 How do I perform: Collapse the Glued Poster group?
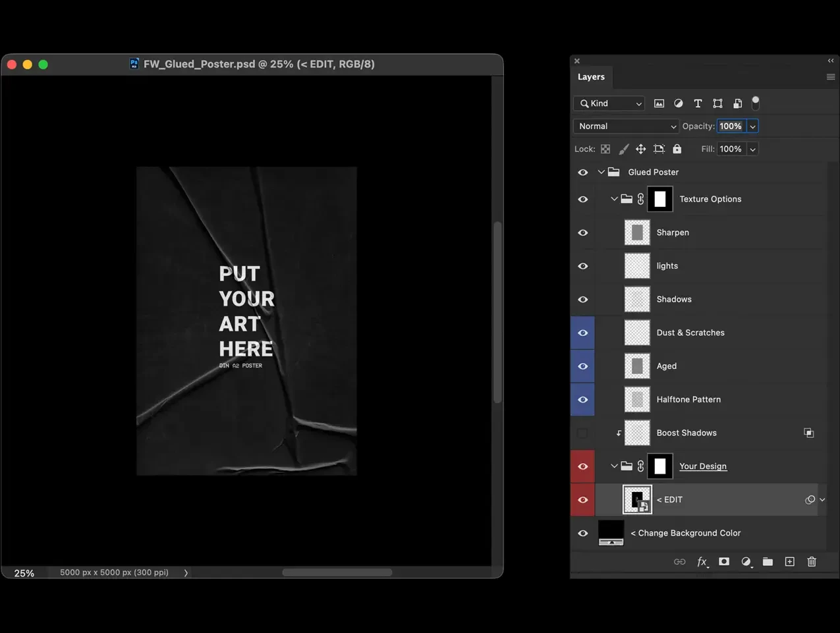pos(600,172)
